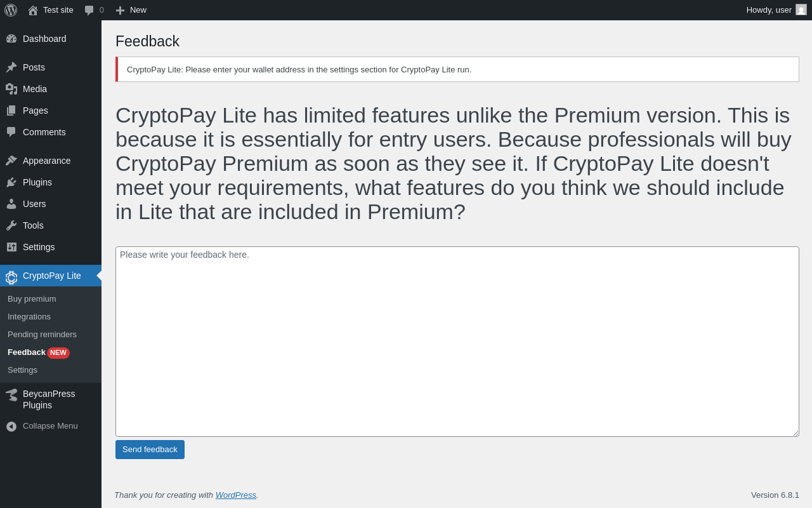Click the plus New icon
This screenshot has height=508, width=812.
[120, 10]
